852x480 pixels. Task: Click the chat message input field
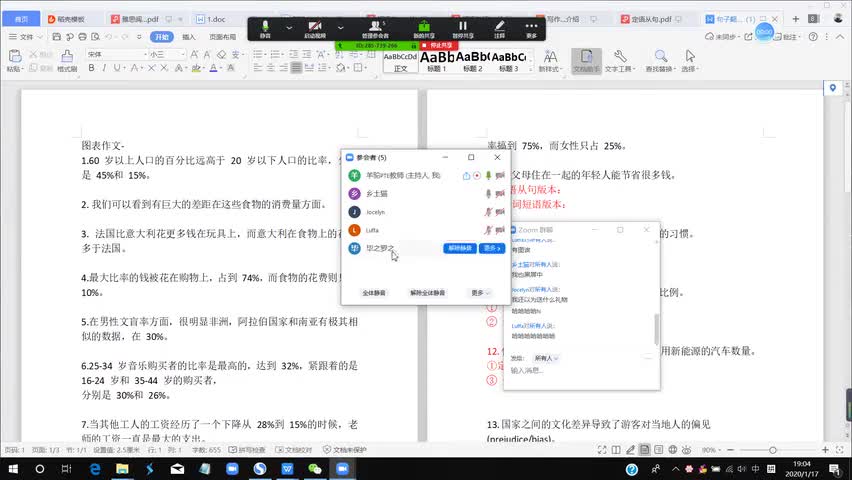[581, 371]
